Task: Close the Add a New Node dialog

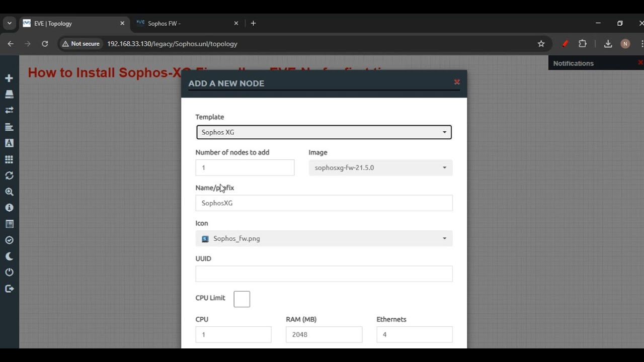Action: [457, 82]
